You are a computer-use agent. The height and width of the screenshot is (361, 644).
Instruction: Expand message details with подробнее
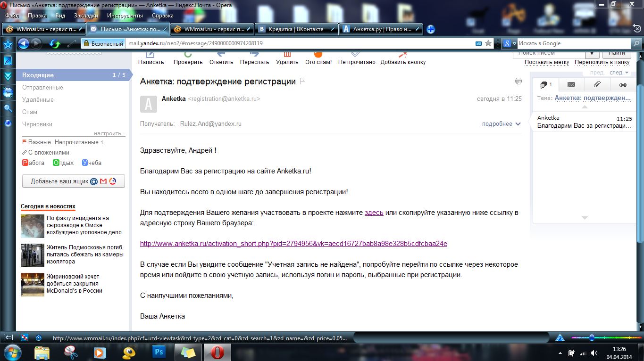[x=501, y=124]
